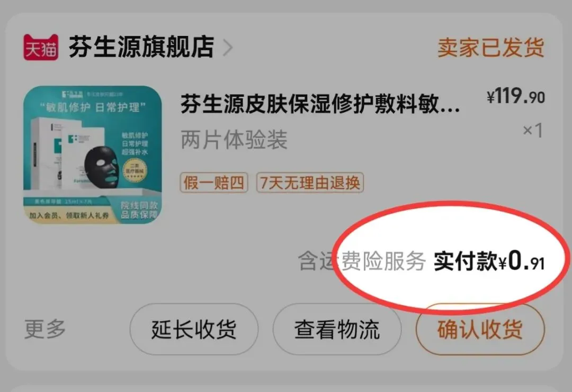Open product title 芬生源皮肤保湿修护敷料
This screenshot has height=392, width=572.
click(320, 104)
